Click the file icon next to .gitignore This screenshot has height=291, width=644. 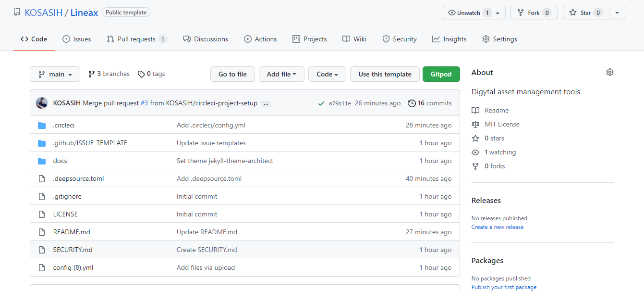[x=42, y=196]
